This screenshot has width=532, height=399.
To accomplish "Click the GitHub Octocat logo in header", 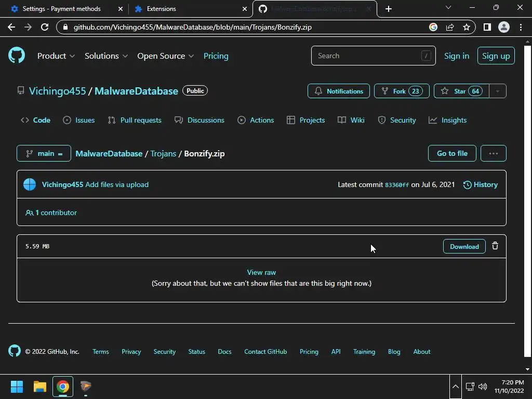I will [x=17, y=56].
